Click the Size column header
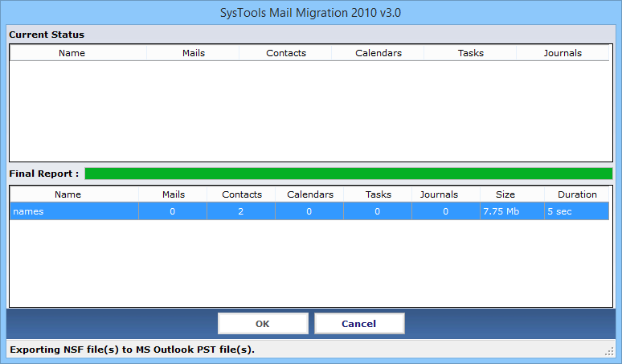 pos(512,194)
